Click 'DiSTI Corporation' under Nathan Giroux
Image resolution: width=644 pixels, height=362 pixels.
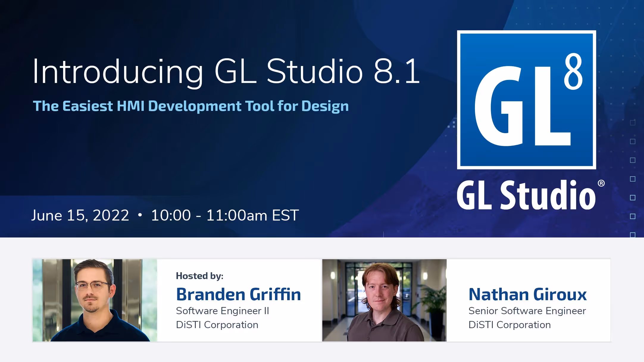point(510,325)
